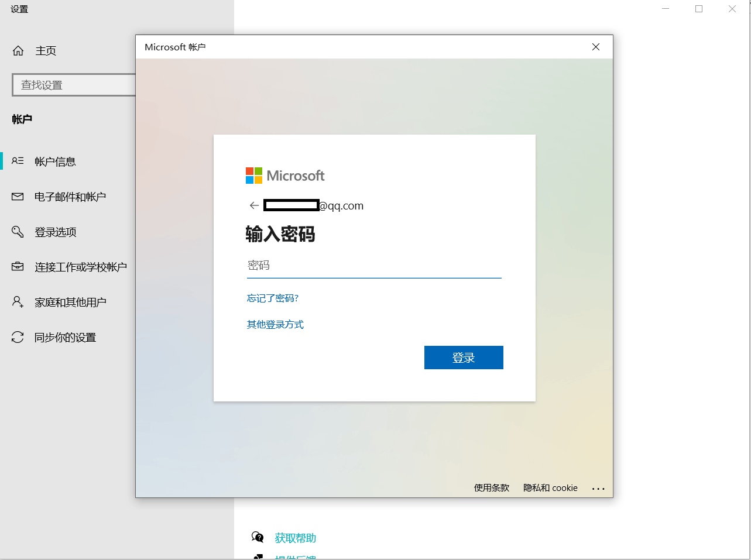
Task: Open the 隐私和 cookie link
Action: (550, 488)
